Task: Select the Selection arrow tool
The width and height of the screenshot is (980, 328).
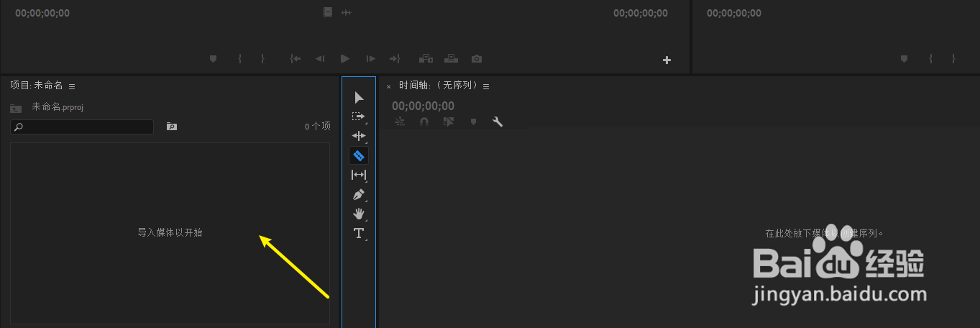Action: click(359, 98)
